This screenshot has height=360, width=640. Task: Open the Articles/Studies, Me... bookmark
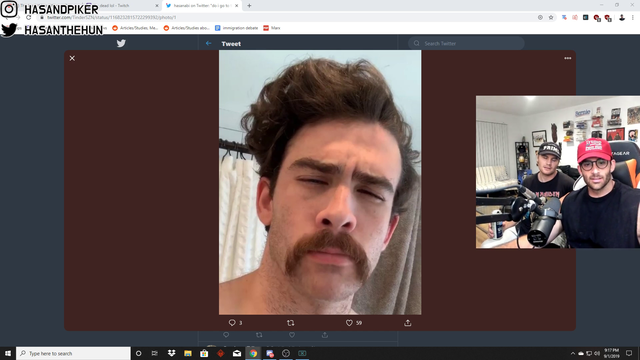pos(135,28)
